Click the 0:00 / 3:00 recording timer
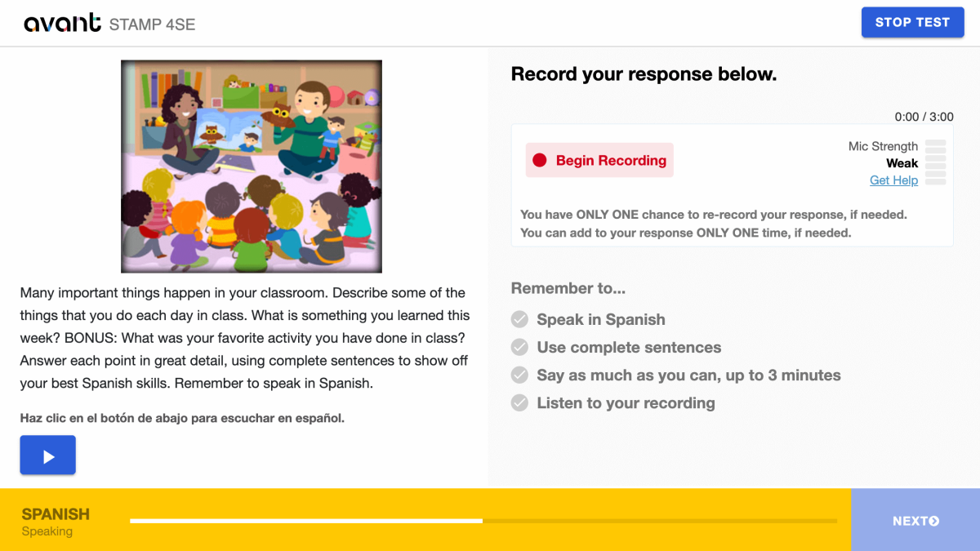Image resolution: width=980 pixels, height=551 pixels. click(924, 117)
